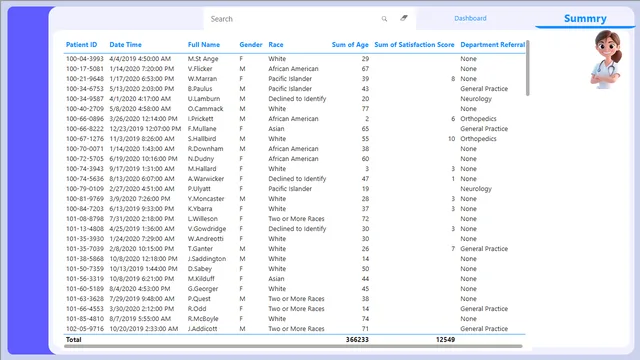
Task: Sort by Date Time column header
Action: (125, 44)
